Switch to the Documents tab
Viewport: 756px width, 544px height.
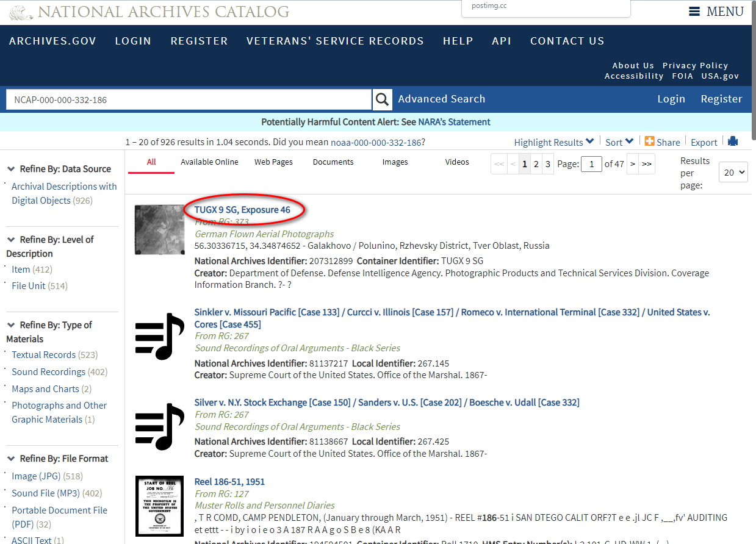pyautogui.click(x=333, y=162)
